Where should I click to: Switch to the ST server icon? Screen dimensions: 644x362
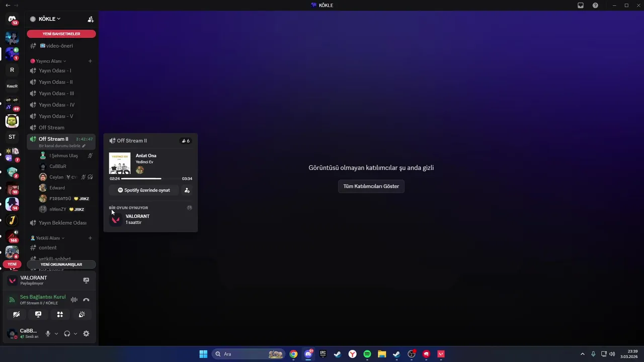click(x=12, y=137)
